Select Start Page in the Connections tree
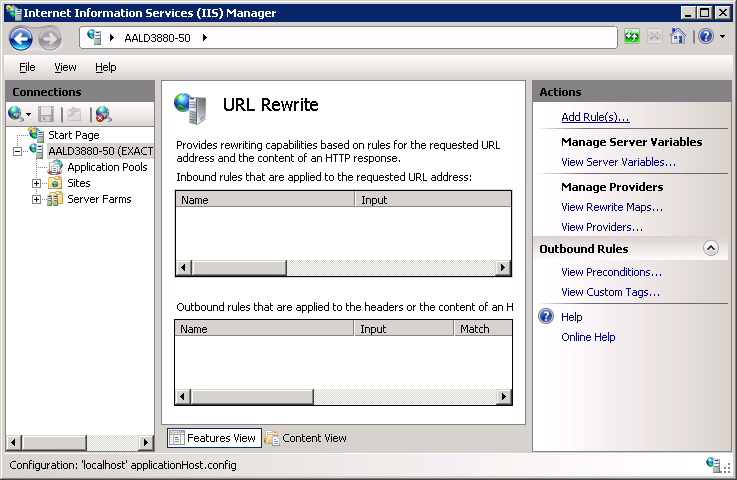The width and height of the screenshot is (737, 480). 74,135
